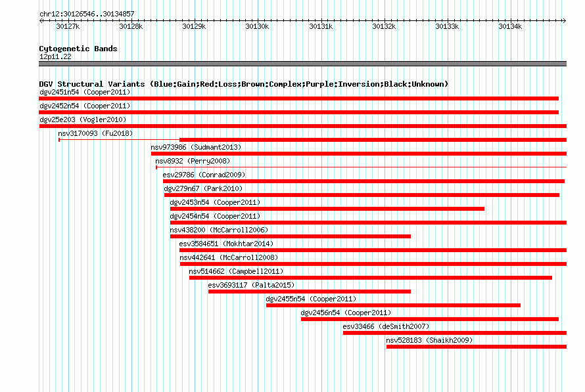Open the nsv973986 (Sudmant2013) label
The height and width of the screenshot is (392, 585).
tap(196, 147)
